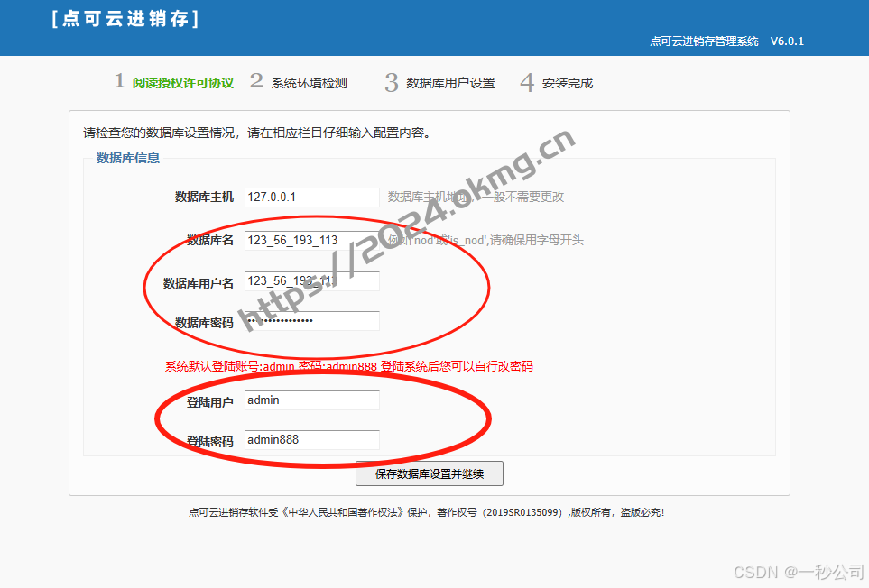Click the step number 2 indicator
Viewport: 869px width, 588px height.
(255, 80)
